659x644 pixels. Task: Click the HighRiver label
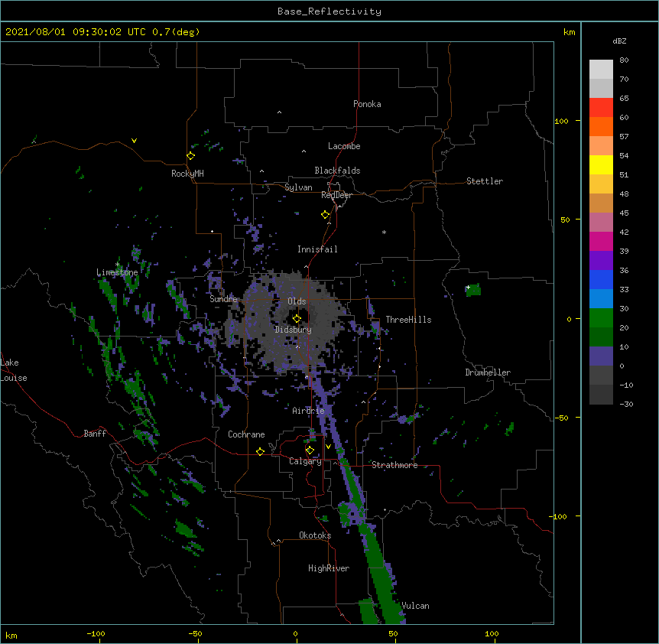click(x=329, y=568)
